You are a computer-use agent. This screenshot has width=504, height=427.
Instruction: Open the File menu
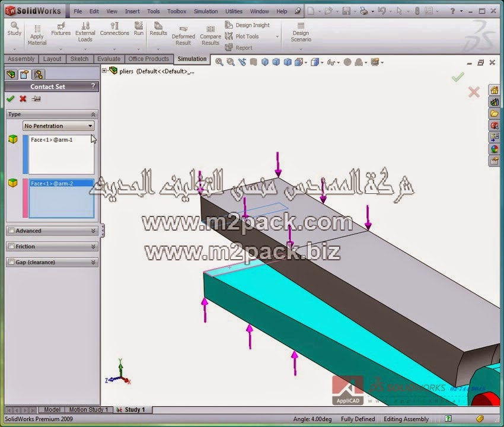point(78,11)
